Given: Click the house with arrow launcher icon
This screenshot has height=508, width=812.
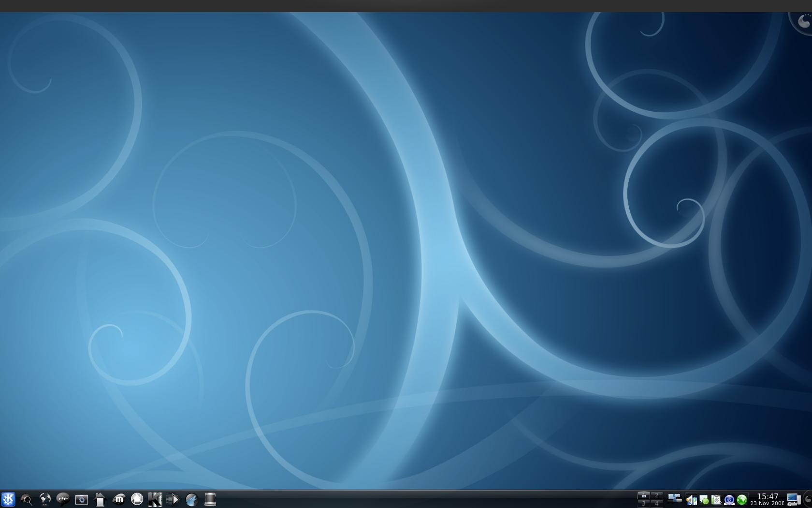Looking at the screenshot, I should pos(100,499).
